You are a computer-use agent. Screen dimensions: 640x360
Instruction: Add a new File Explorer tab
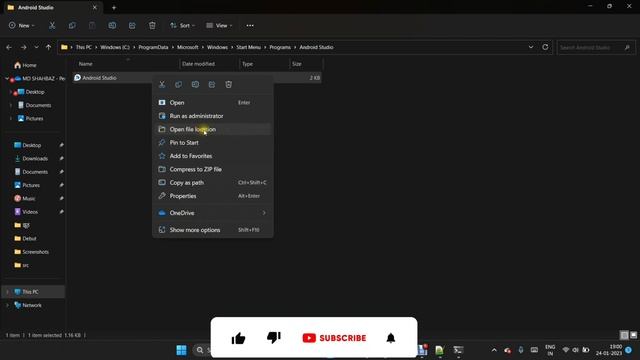(114, 7)
